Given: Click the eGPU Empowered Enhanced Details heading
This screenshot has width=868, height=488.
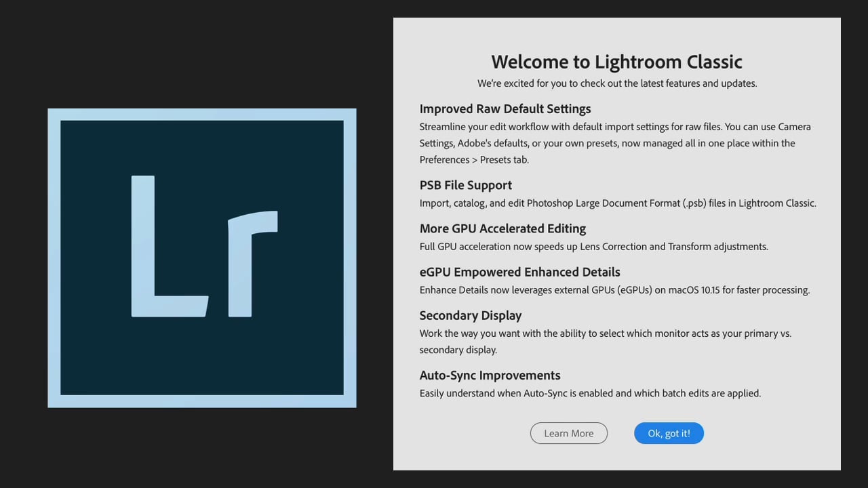Looking at the screenshot, I should [x=519, y=272].
